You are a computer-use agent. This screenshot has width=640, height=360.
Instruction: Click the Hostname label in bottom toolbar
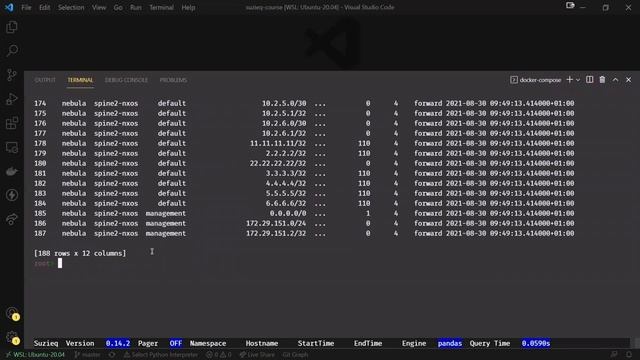(262, 344)
